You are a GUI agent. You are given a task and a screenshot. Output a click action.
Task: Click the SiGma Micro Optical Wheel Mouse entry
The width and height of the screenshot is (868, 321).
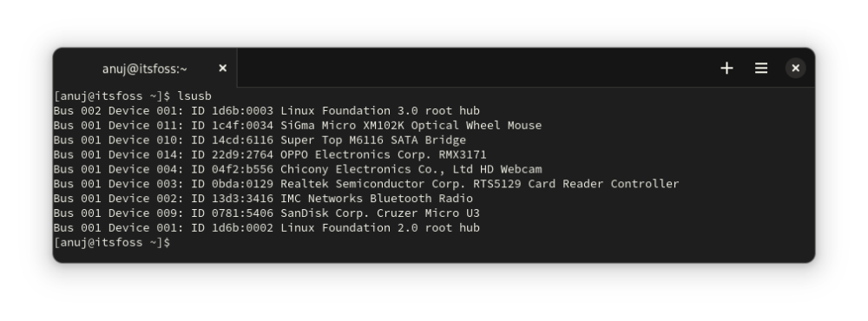(x=411, y=126)
